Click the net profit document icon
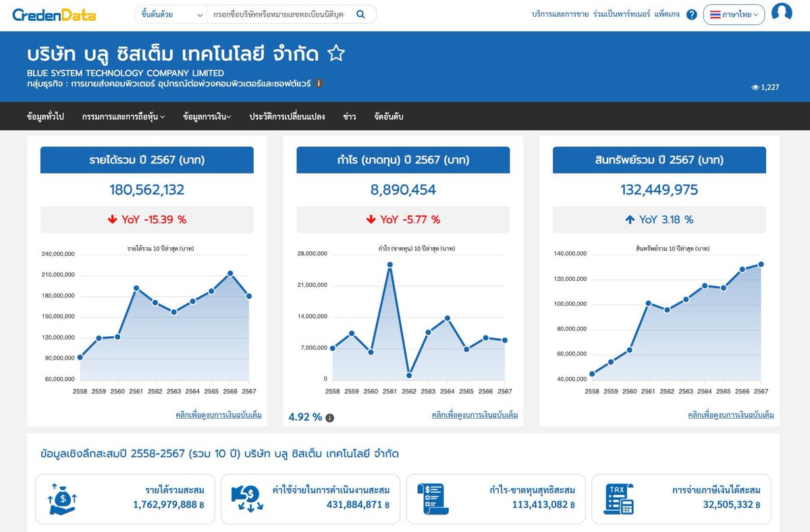Viewport: 810px width, 532px height. coord(432,498)
